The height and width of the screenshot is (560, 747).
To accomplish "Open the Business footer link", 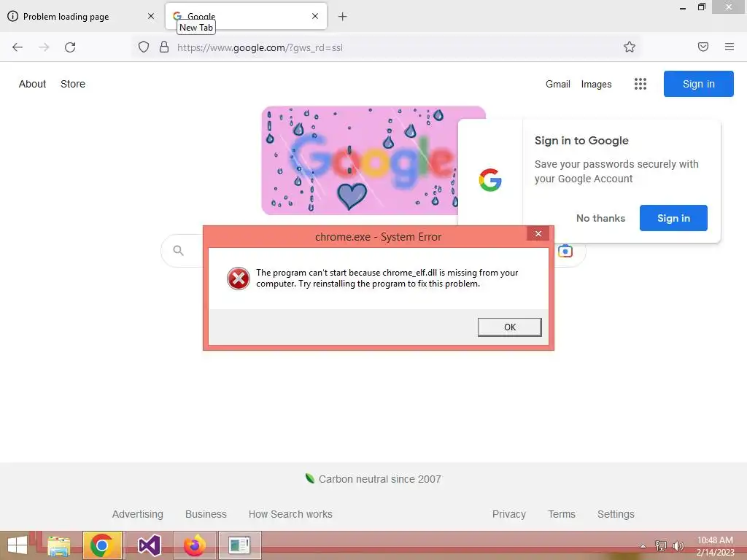I will click(206, 514).
